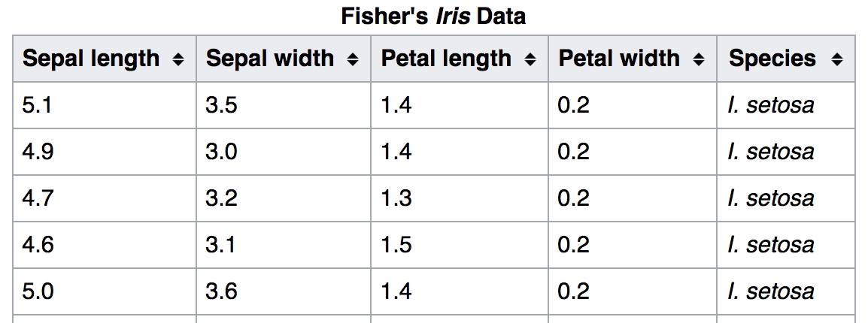This screenshot has width=868, height=323.
Task: Click the sort arrows beside Sepal length
Action: [178, 59]
